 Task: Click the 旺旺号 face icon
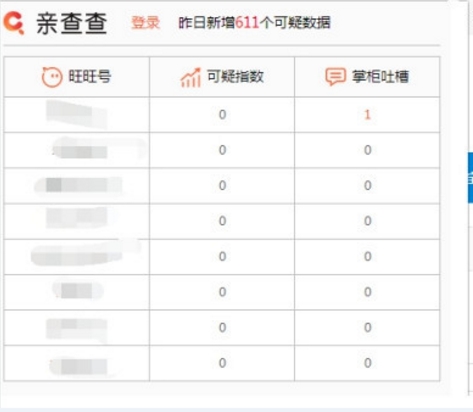coord(52,77)
